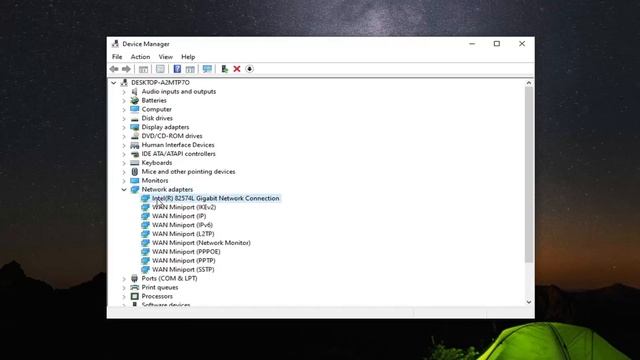The image size is (640, 360).
Task: Collapse the DESKTOP-A2MTP7O root node
Action: pyautogui.click(x=114, y=83)
